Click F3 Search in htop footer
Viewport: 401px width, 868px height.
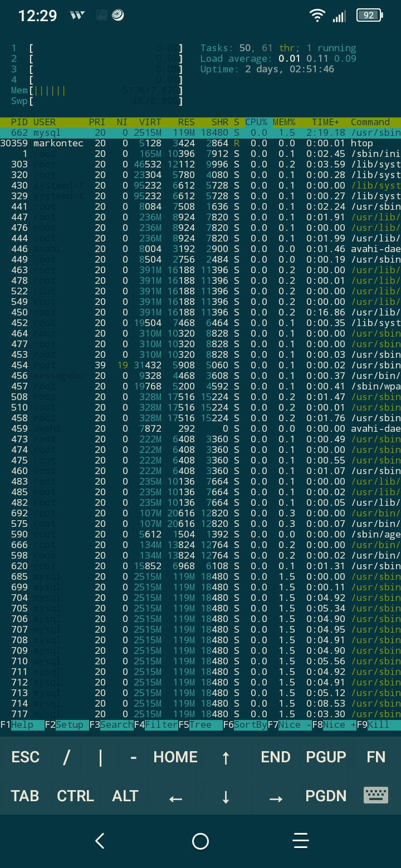111,725
